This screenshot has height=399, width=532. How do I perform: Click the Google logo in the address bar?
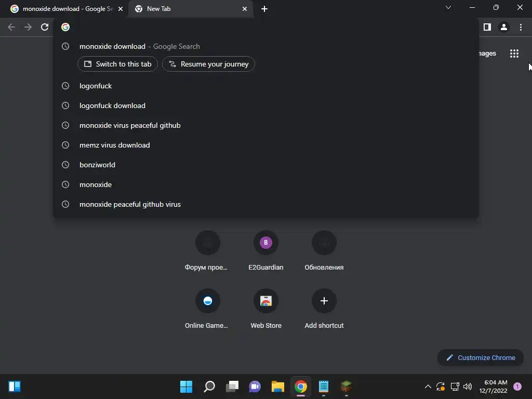(x=65, y=27)
